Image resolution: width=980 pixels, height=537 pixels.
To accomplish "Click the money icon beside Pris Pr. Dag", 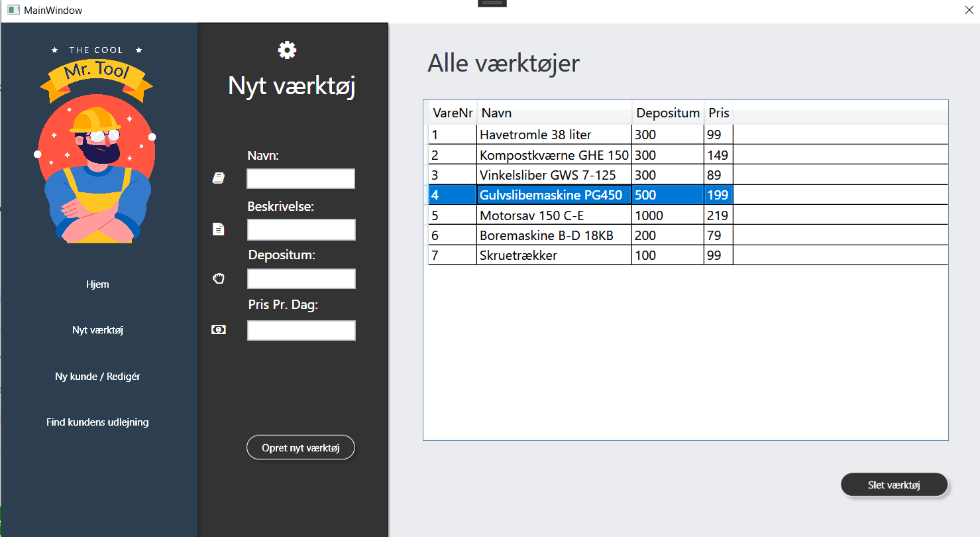I will [218, 329].
